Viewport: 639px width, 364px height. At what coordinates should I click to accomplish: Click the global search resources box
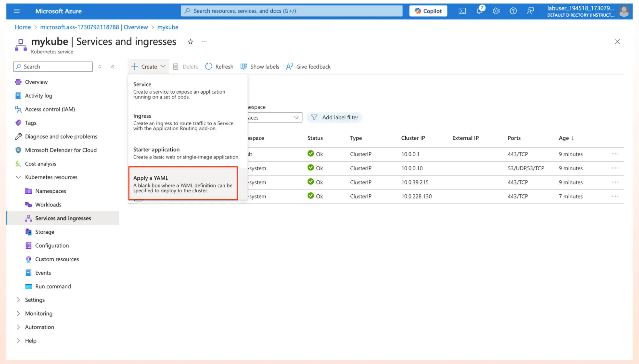[292, 11]
